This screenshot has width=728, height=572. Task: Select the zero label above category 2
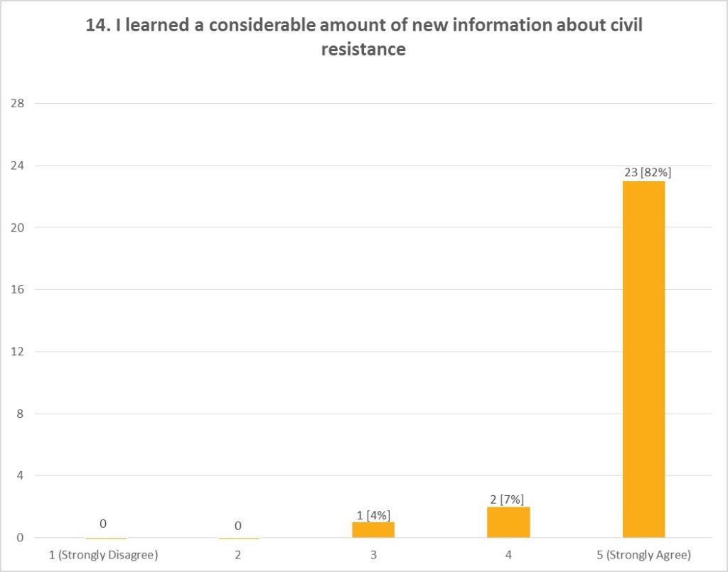click(237, 526)
